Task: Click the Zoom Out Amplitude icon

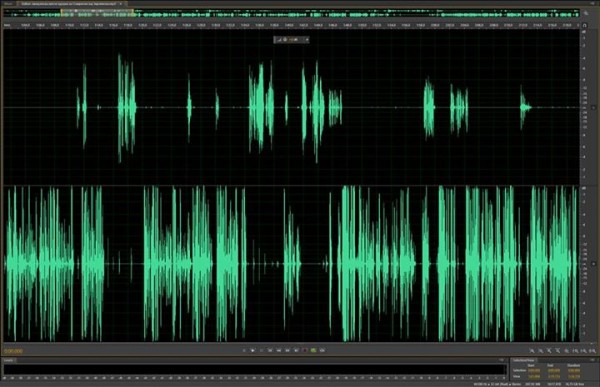Action: tap(541, 350)
